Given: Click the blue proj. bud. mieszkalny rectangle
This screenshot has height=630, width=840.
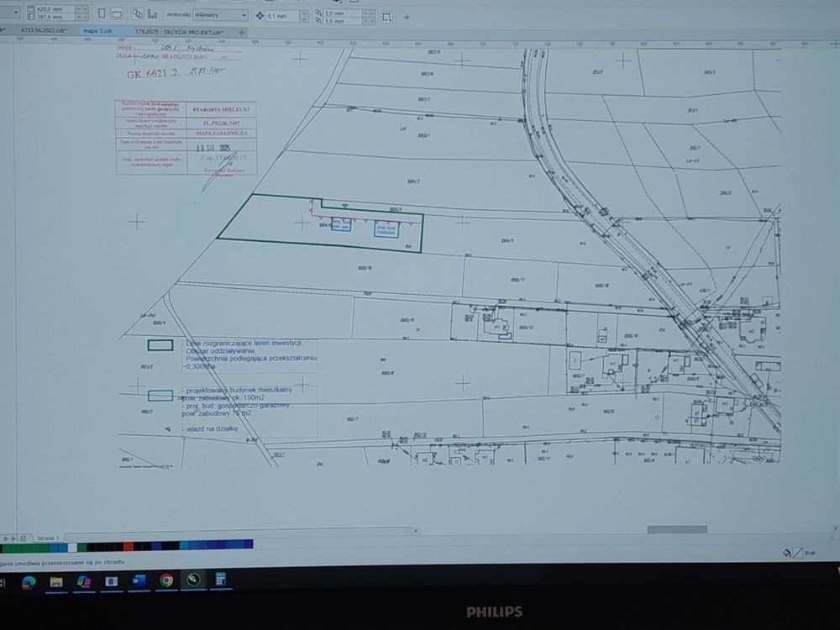Looking at the screenshot, I should tap(386, 229).
